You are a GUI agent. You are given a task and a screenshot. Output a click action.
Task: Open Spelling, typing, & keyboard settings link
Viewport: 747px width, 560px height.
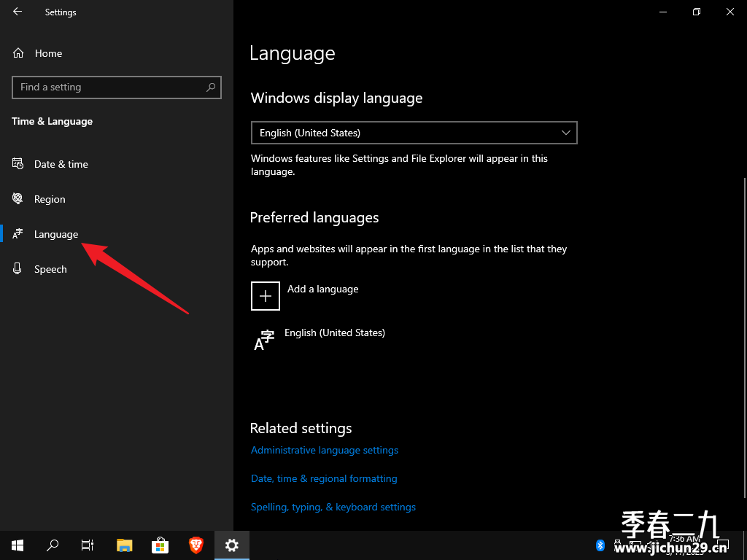tap(333, 507)
